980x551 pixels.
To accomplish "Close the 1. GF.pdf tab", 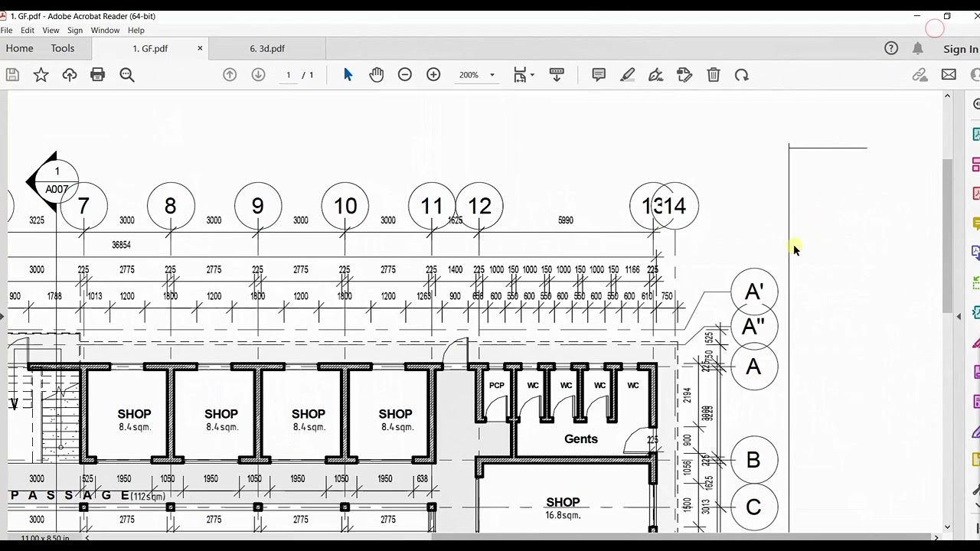I will tap(200, 48).
